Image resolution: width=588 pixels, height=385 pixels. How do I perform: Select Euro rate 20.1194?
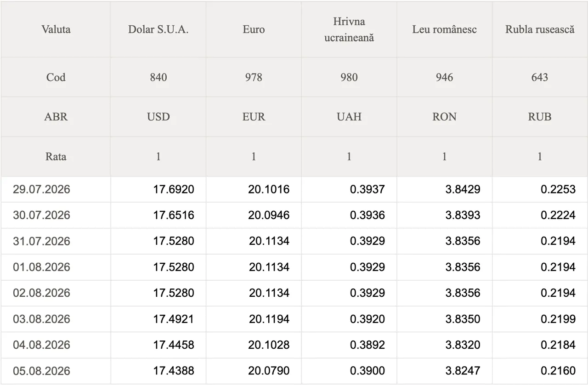pos(269,319)
